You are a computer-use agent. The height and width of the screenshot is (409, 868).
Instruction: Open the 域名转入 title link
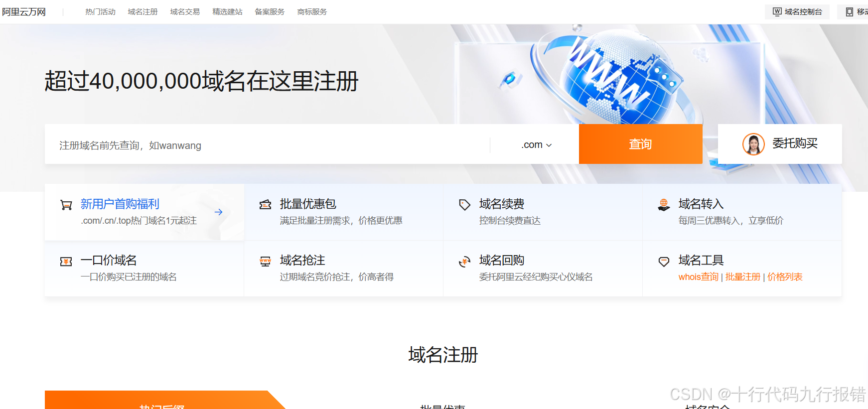pos(701,204)
